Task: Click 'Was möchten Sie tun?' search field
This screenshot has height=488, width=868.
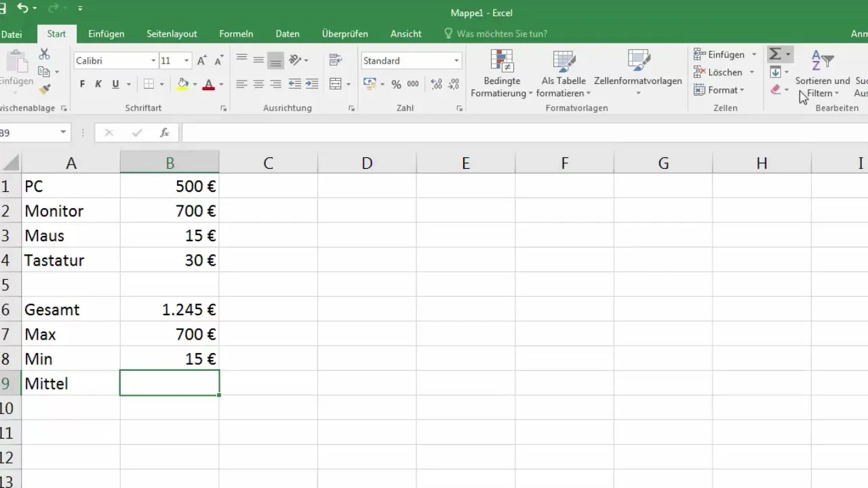Action: [495, 34]
